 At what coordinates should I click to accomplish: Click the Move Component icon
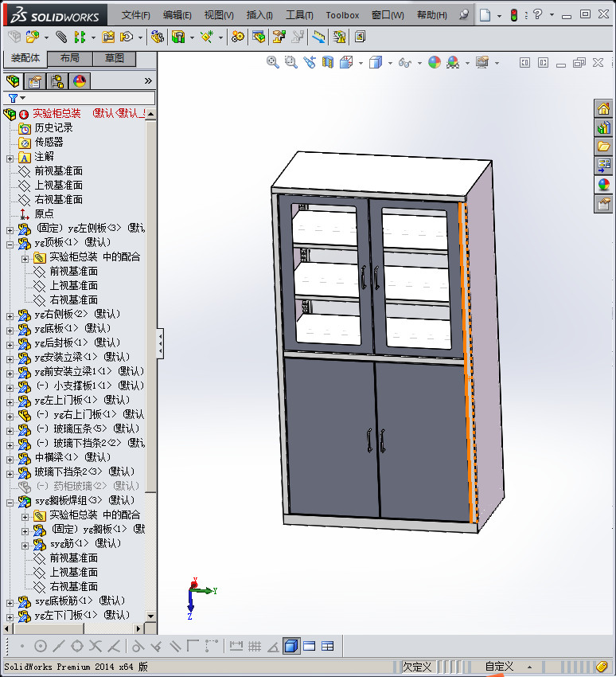[127, 37]
